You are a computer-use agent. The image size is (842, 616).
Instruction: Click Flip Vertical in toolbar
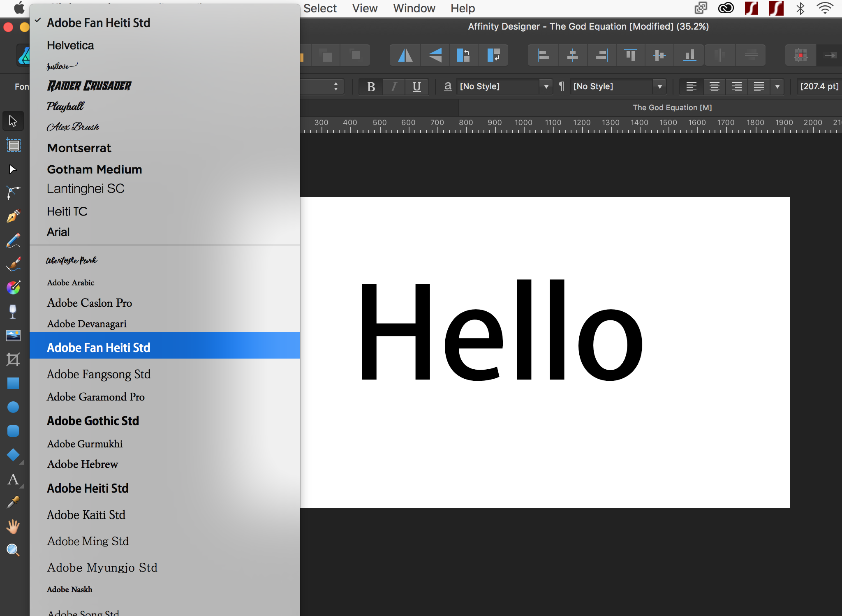pyautogui.click(x=435, y=55)
